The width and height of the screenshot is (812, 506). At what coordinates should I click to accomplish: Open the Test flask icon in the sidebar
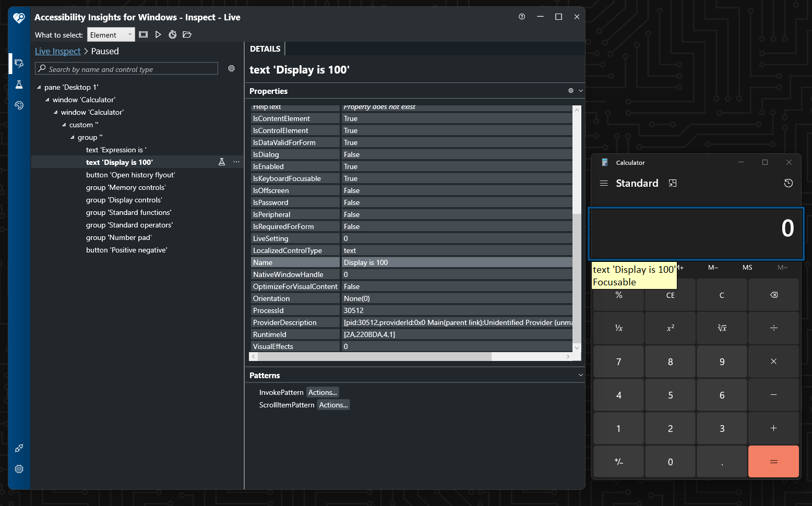point(19,85)
